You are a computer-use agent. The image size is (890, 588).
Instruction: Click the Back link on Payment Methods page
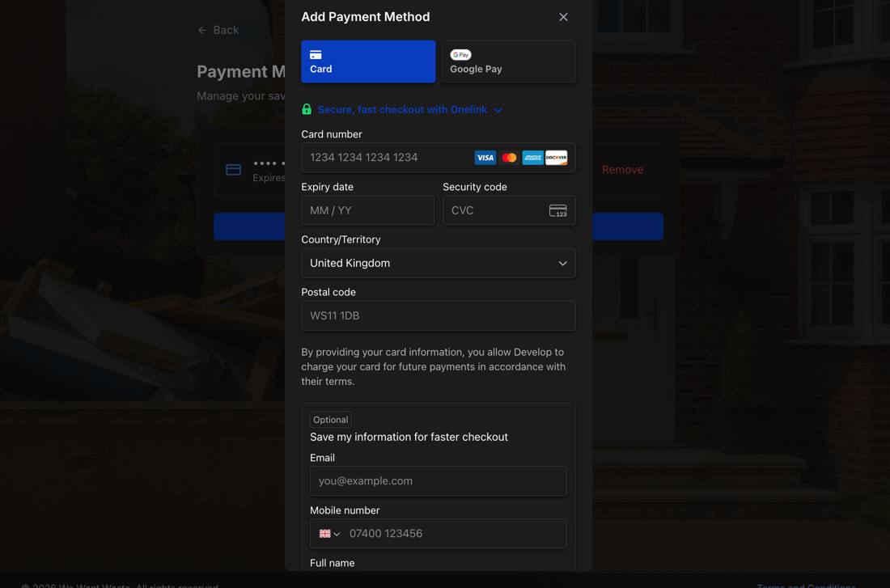[218, 30]
